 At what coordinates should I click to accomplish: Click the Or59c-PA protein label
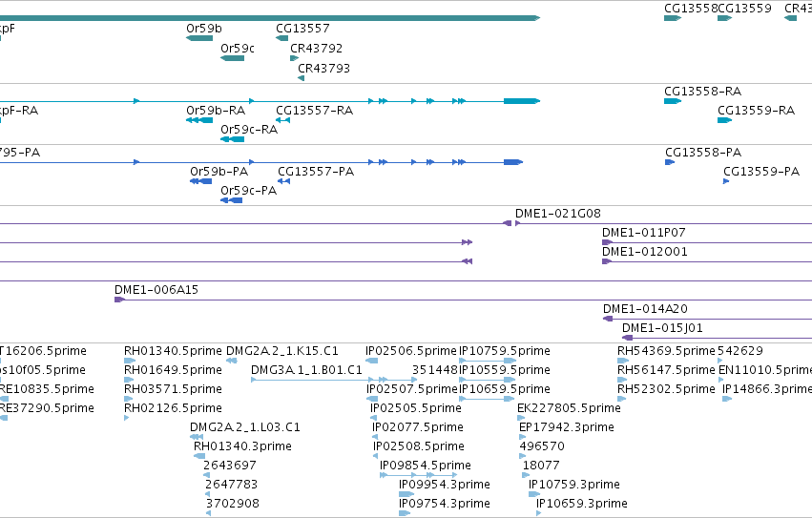pyautogui.click(x=249, y=191)
